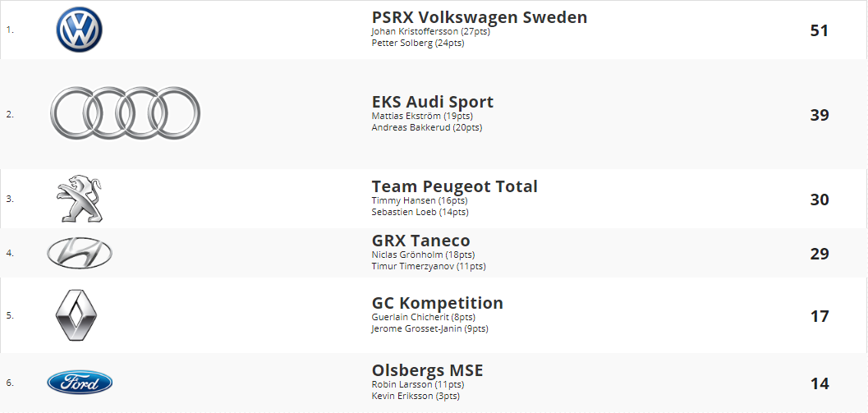This screenshot has width=868, height=413.
Task: Click the Audi four rings logo
Action: coord(125,113)
